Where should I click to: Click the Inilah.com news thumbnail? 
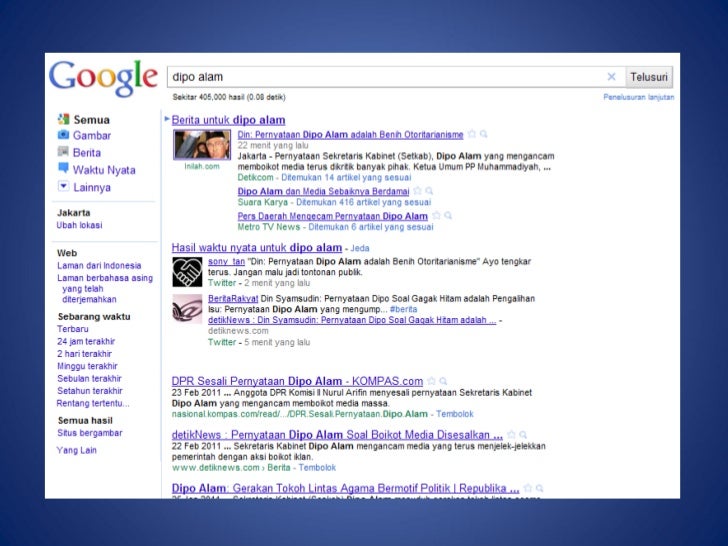202,144
